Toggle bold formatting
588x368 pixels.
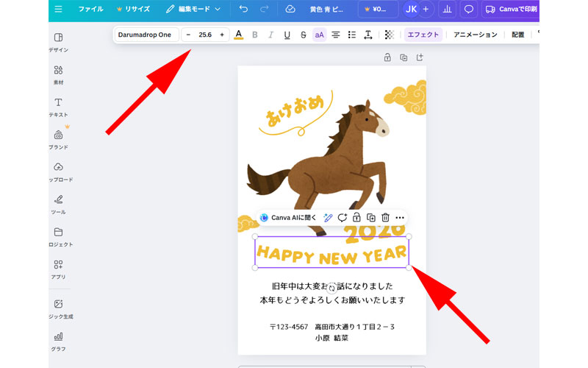click(x=255, y=35)
